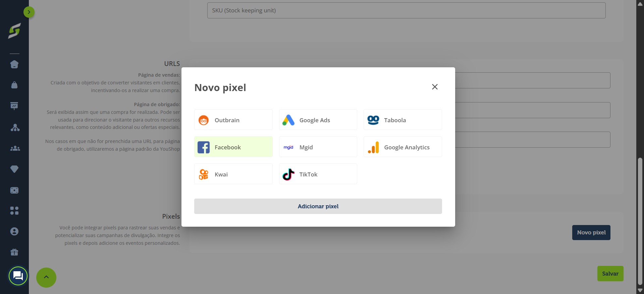This screenshot has height=294, width=644.
Task: Click the 'Página de vendas:' label
Action: 159,75
